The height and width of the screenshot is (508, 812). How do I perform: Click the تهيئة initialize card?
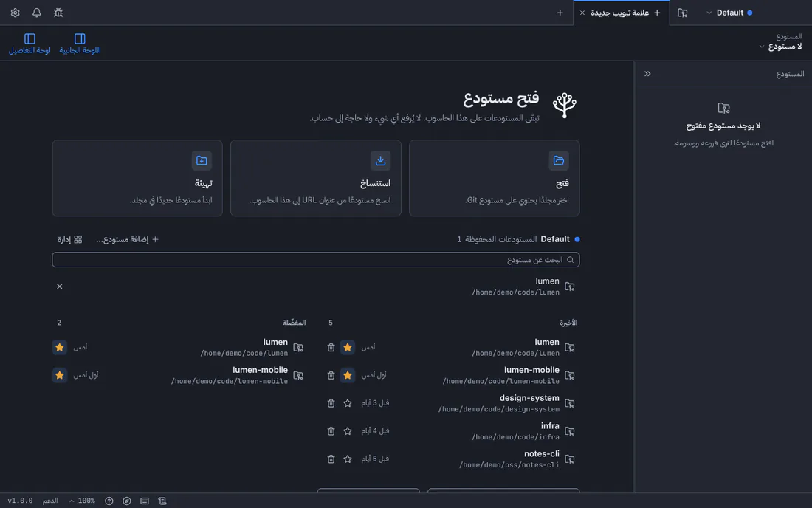(137, 178)
